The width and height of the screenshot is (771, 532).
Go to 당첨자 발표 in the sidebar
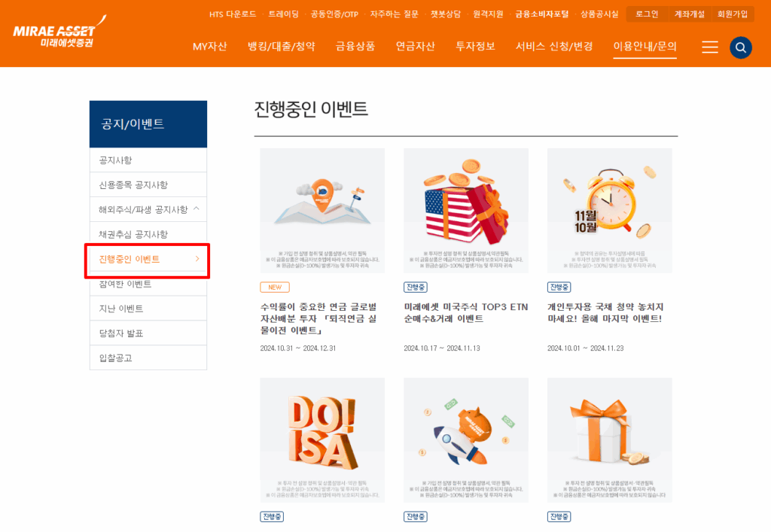pyautogui.click(x=121, y=333)
